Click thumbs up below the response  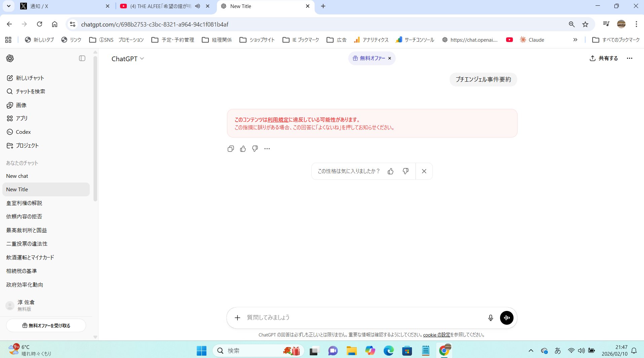pyautogui.click(x=243, y=149)
